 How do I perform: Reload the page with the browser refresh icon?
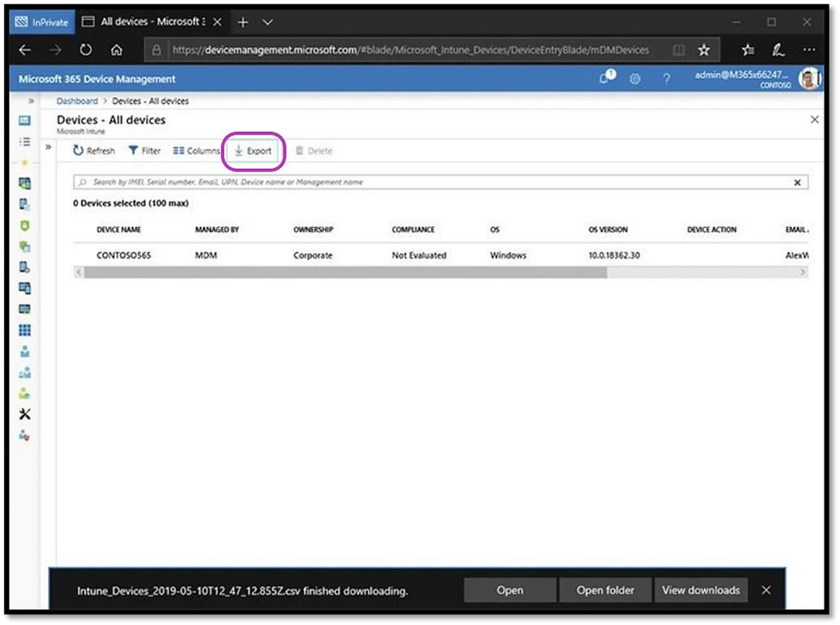tap(85, 50)
